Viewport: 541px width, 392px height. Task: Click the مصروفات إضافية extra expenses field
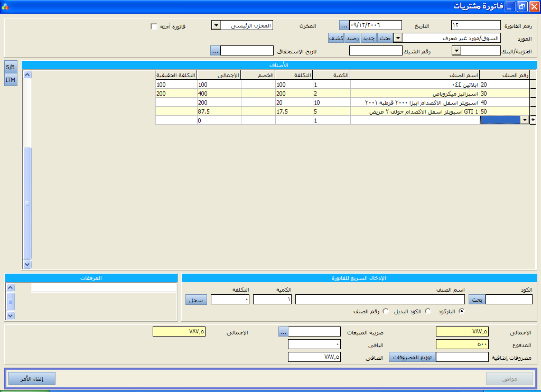(462, 357)
